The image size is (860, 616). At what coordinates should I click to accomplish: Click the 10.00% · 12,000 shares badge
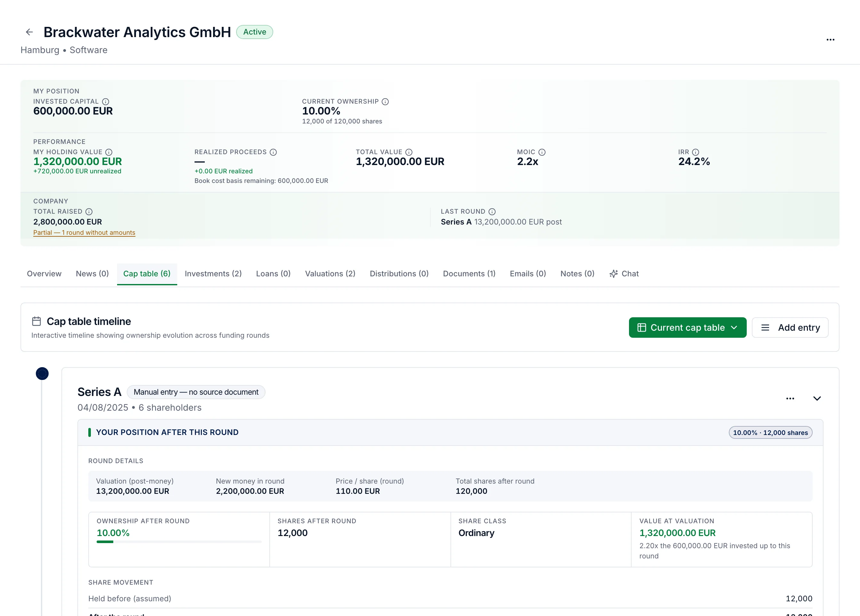pyautogui.click(x=770, y=432)
